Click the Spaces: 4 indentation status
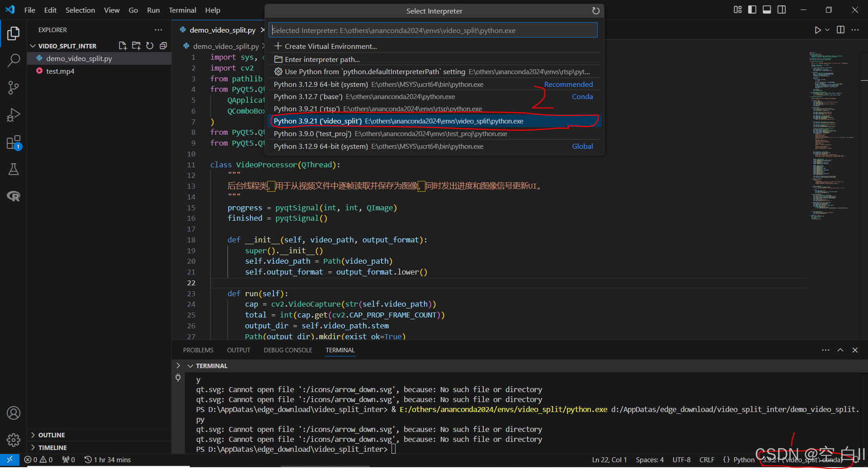The width and height of the screenshot is (868, 469). tap(650, 460)
